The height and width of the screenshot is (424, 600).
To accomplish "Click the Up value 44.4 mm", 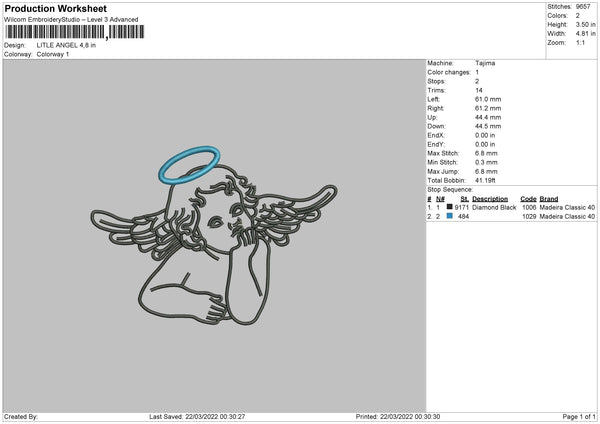I will pos(488,117).
